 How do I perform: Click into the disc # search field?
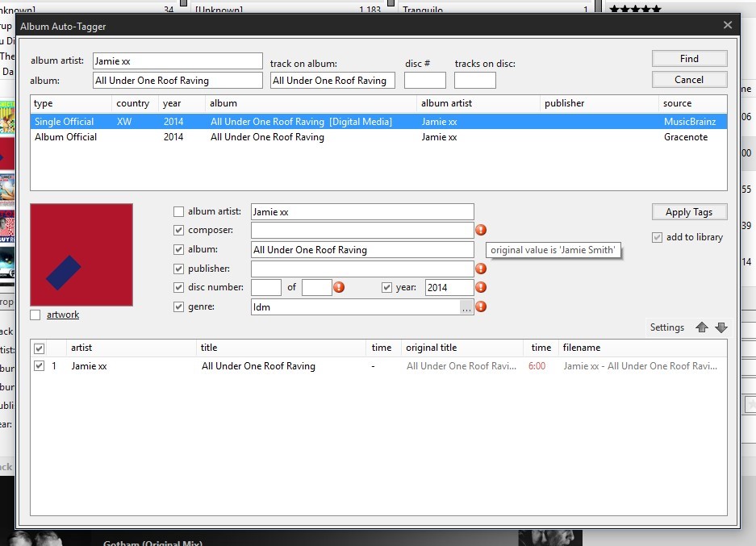pyautogui.click(x=424, y=81)
